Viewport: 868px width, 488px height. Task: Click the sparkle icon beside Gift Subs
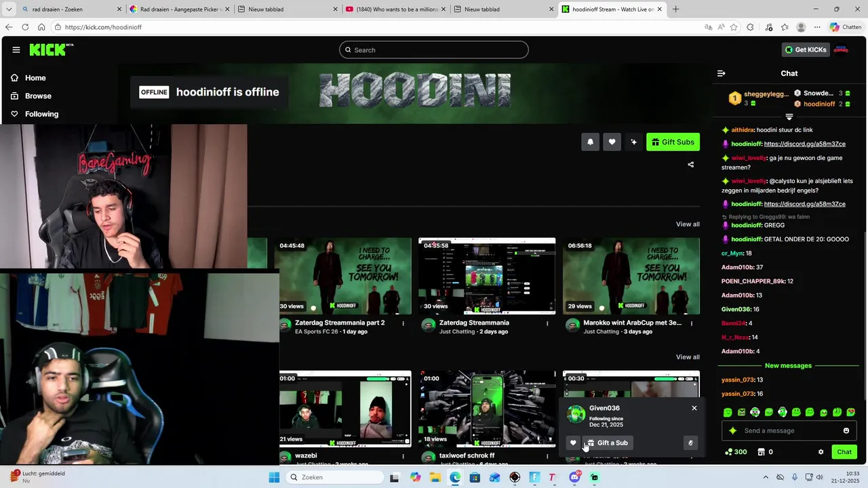[x=633, y=142]
